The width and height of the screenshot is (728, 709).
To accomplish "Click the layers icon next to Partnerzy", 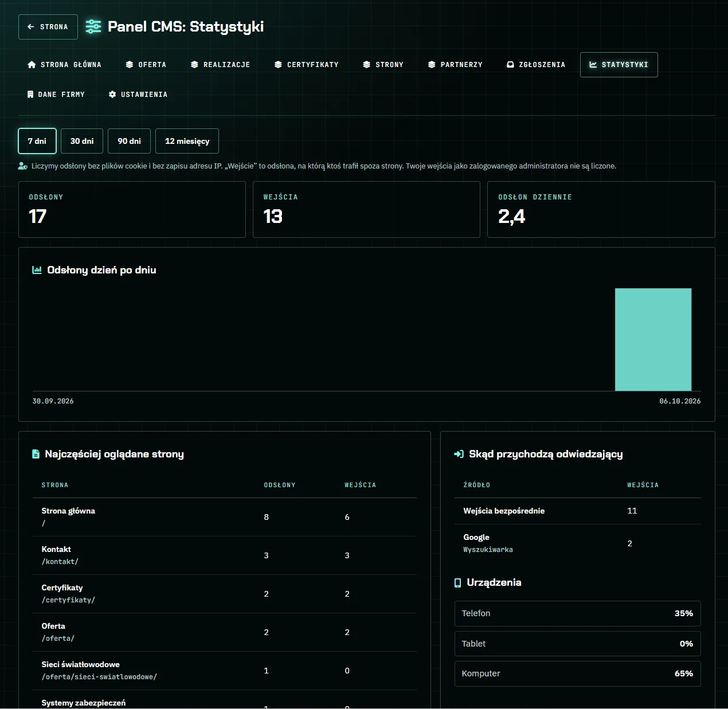I will [x=432, y=65].
